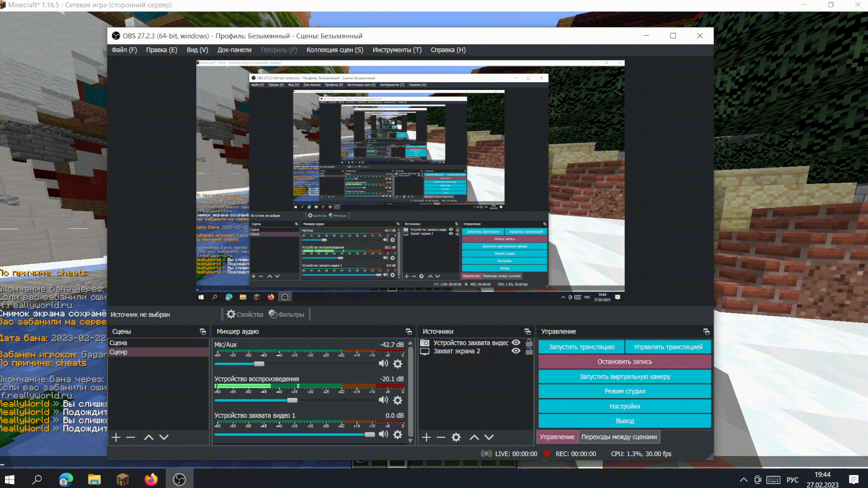Viewport: 868px width, 488px height.
Task: Move the source down in Источники panel
Action: click(489, 437)
